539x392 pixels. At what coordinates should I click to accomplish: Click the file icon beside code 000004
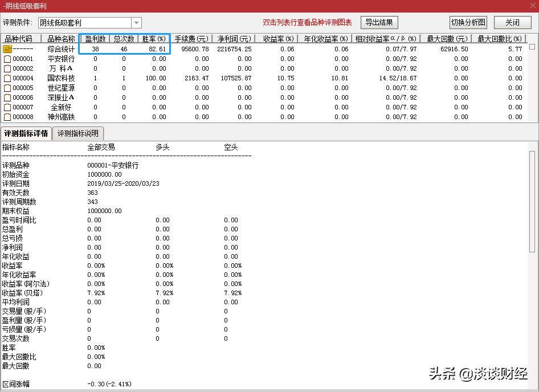pos(7,78)
